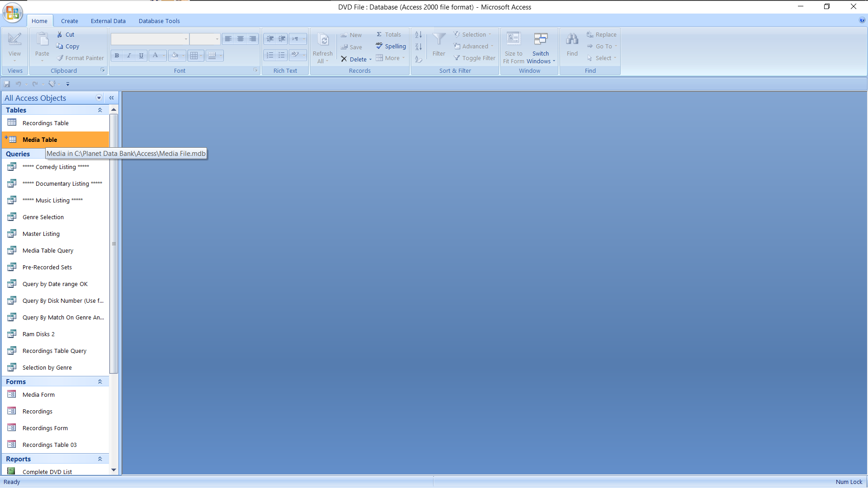Click the Office button logo
The height and width of the screenshot is (488, 868).
tap(12, 12)
